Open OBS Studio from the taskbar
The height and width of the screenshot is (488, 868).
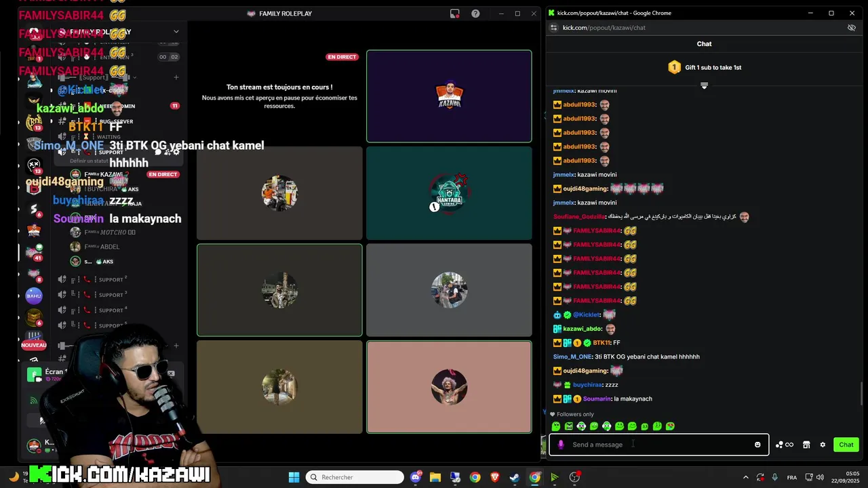pos(574,477)
